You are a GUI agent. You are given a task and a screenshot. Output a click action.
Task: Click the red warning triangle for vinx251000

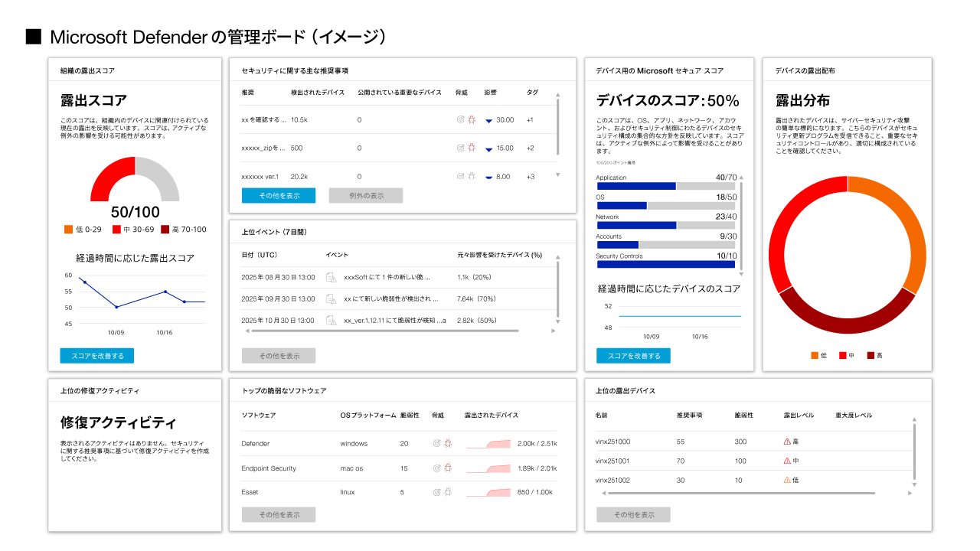click(787, 442)
